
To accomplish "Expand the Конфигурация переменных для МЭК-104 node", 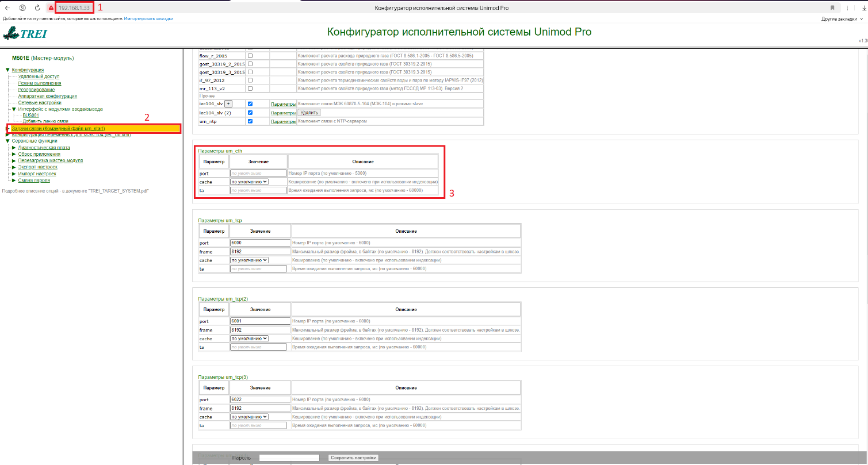I will pos(7,135).
